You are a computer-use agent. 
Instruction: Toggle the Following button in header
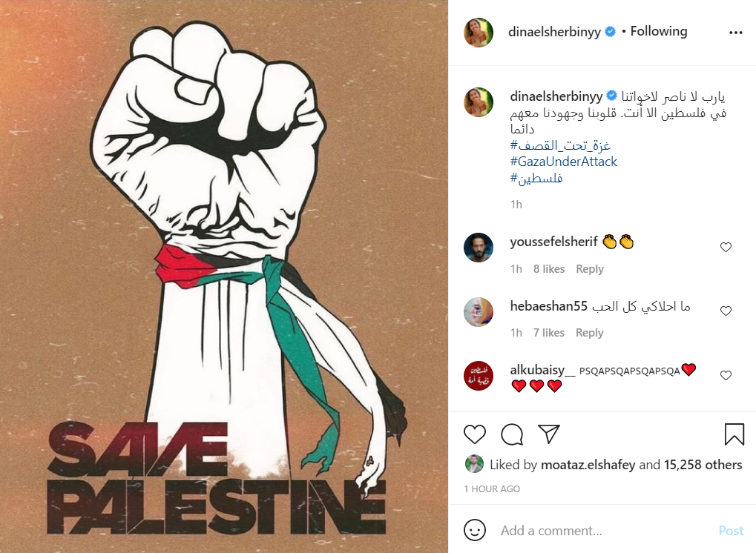(x=659, y=31)
